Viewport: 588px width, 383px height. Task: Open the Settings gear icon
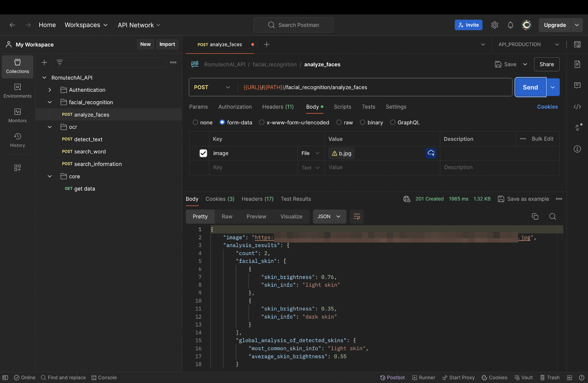click(495, 25)
